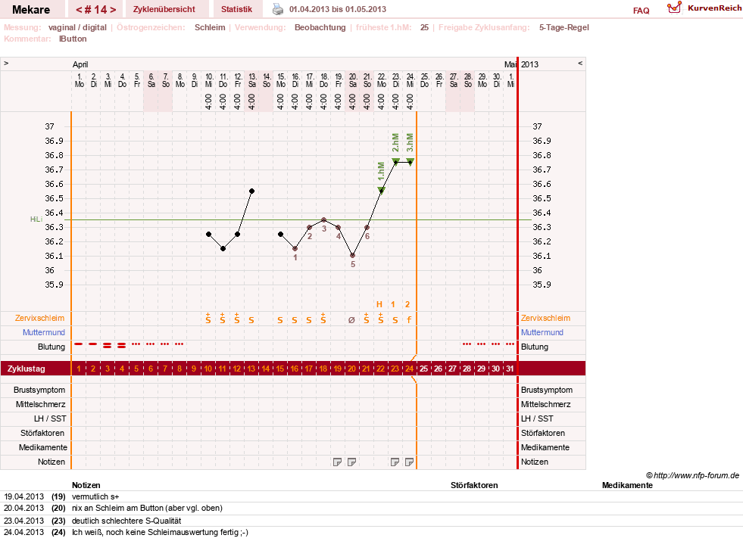The width and height of the screenshot is (743, 560).
Task: Click temperature point numbered 1 on day 16
Action: (295, 248)
